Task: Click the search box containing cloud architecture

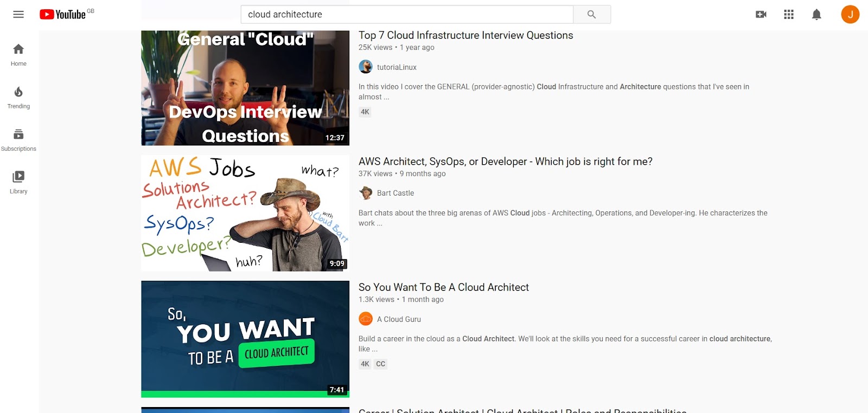Action: [x=407, y=15]
